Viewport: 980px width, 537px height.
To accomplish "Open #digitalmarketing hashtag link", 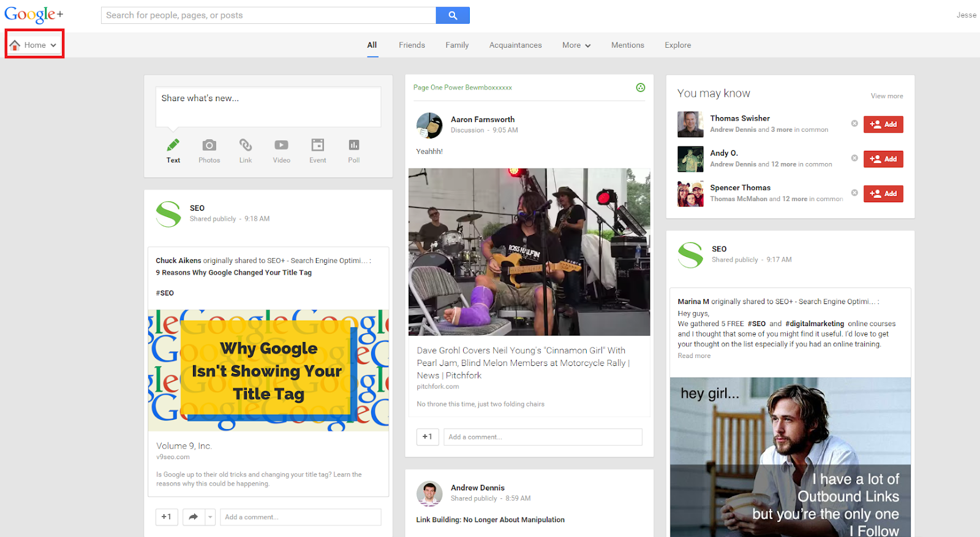I will [x=815, y=324].
